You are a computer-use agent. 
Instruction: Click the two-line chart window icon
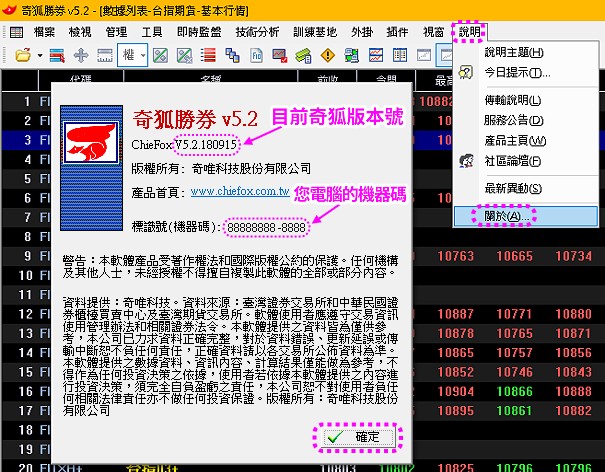(376, 56)
